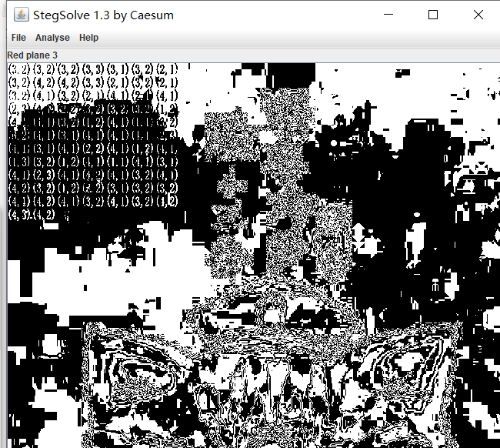Click the StegSolve 1.3 by Caesum title
Image resolution: width=500 pixels, height=448 pixels.
pyautogui.click(x=103, y=15)
